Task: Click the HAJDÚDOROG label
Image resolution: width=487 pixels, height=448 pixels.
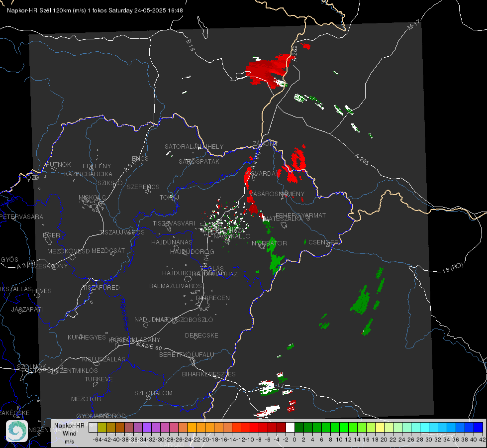Action: pos(192,251)
